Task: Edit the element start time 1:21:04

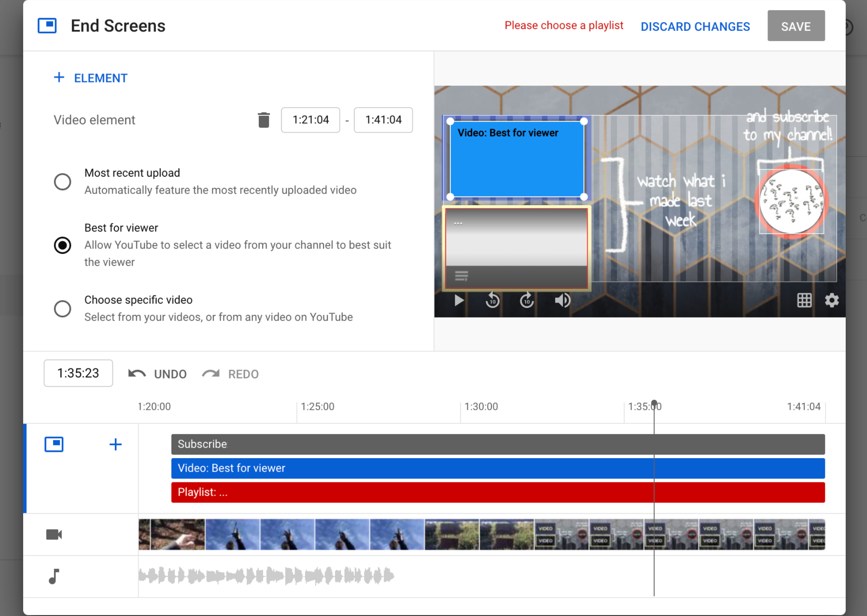Action: tap(310, 120)
